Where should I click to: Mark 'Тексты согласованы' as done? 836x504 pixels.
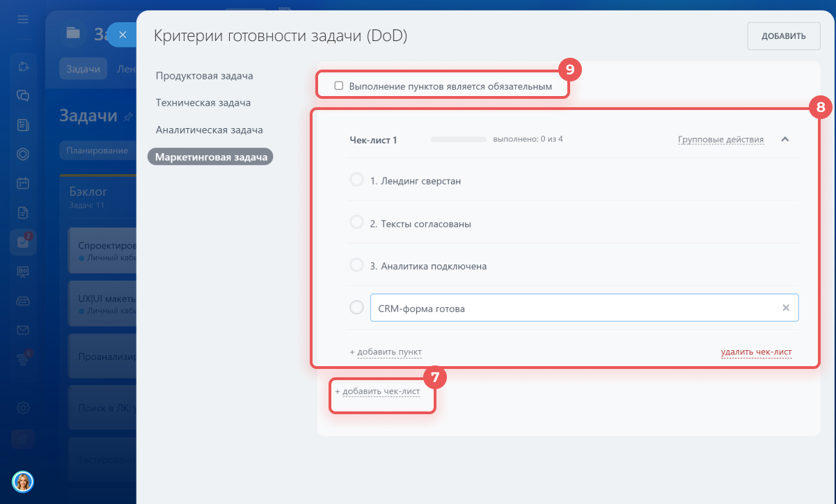[x=356, y=223]
